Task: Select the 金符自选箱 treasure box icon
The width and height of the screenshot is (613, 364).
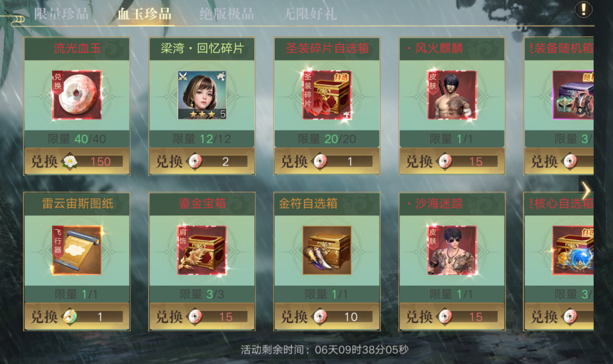Action: point(327,250)
